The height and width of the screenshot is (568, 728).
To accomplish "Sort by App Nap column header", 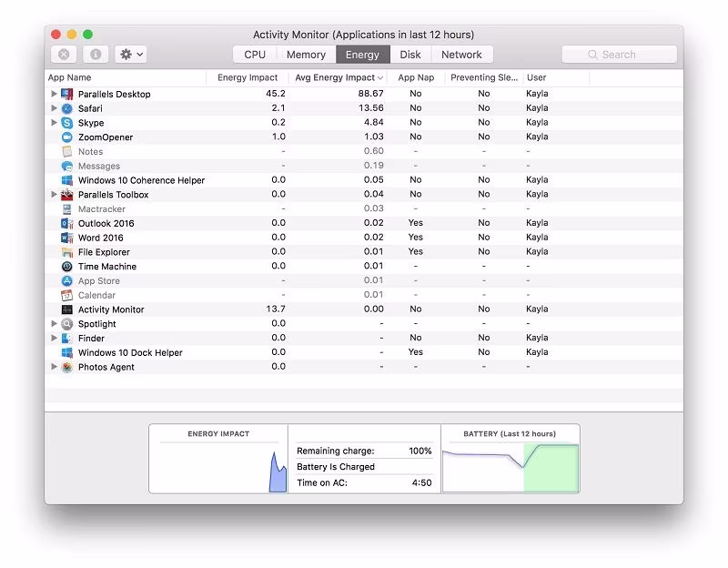I will click(x=416, y=77).
